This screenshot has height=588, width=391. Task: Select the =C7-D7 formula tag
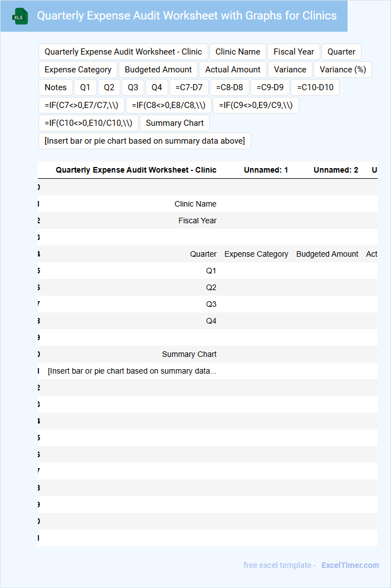pos(189,87)
